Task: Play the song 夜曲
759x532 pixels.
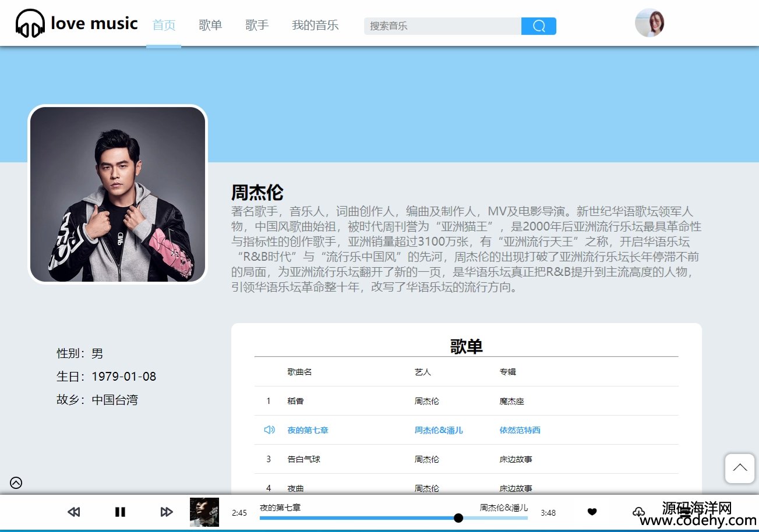Action: coord(296,488)
